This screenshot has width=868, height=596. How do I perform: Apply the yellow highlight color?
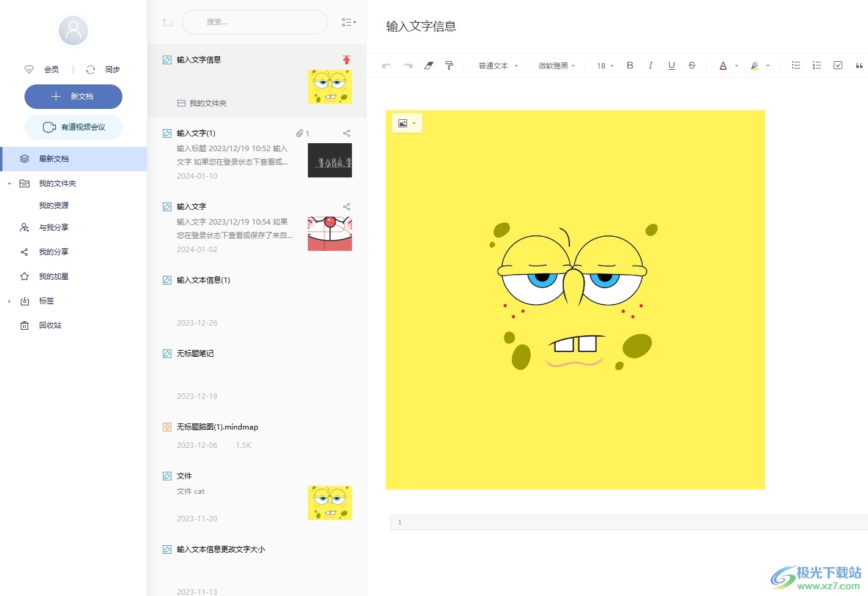pos(755,65)
